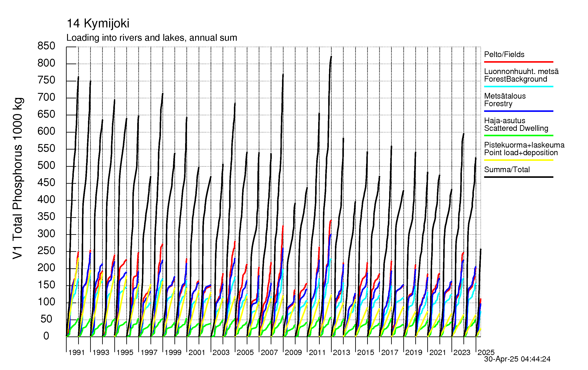This screenshot has width=588, height=370.
Task: Click the y-axis value 850
Action: click(x=46, y=46)
